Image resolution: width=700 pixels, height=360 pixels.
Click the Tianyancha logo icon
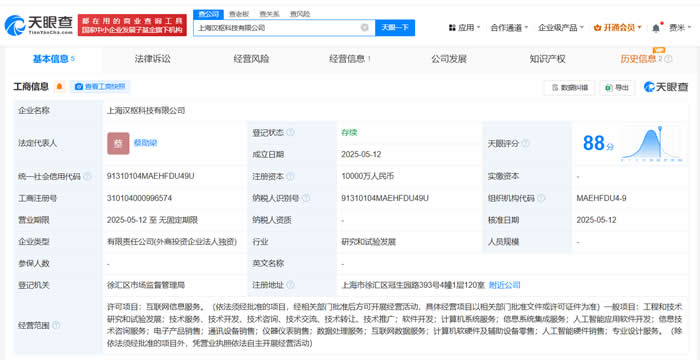point(15,25)
